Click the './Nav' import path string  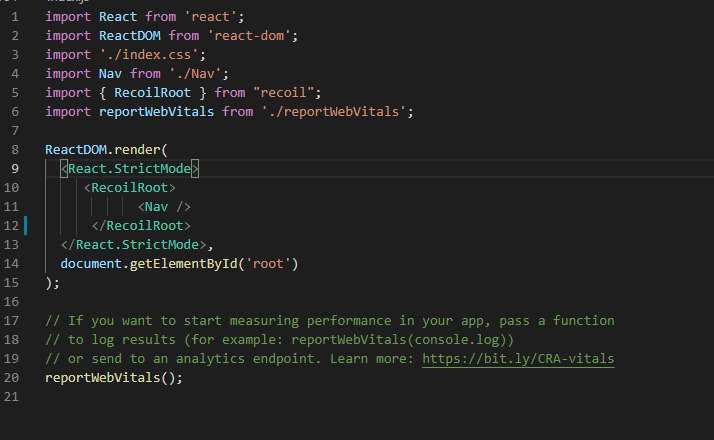pyautogui.click(x=195, y=74)
